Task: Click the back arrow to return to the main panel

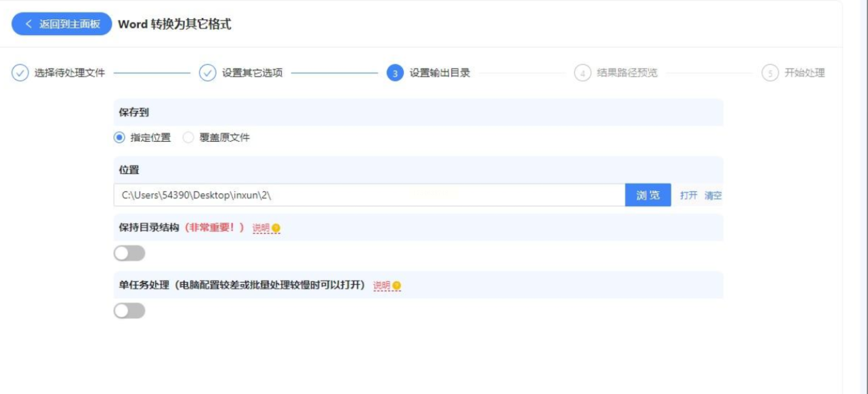Action: tap(29, 24)
